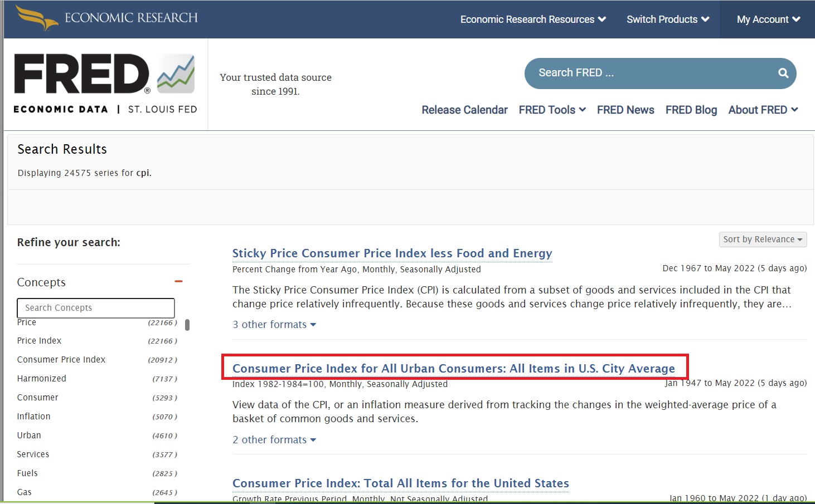Viewport: 815px width, 504px height.
Task: Open the My Account menu
Action: (768, 19)
